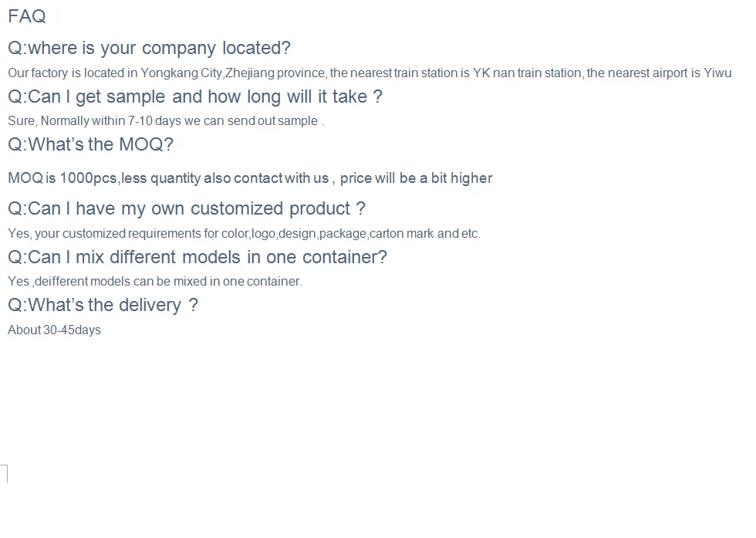Click the "About 30-45days" answer
756x538 pixels.
coord(54,330)
